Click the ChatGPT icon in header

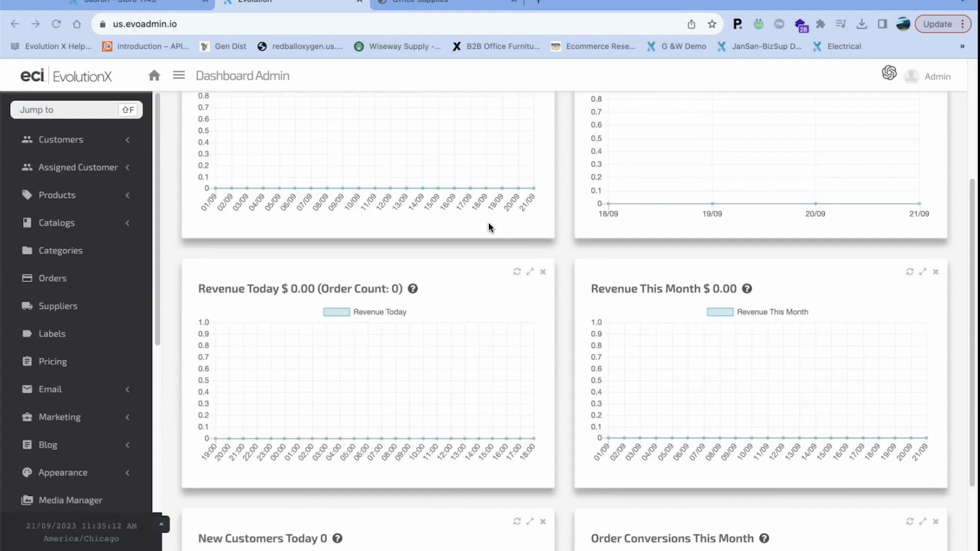[x=889, y=73]
